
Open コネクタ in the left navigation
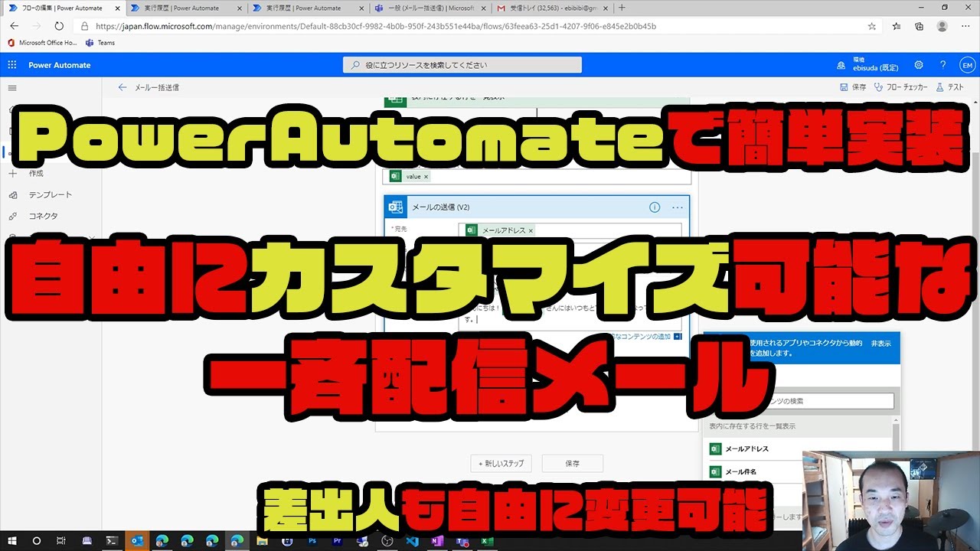tap(44, 217)
